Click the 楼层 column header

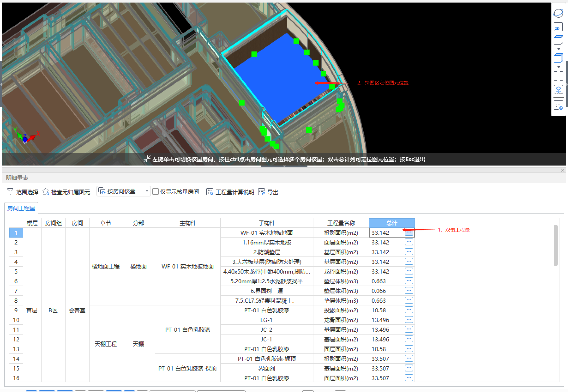pos(32,223)
